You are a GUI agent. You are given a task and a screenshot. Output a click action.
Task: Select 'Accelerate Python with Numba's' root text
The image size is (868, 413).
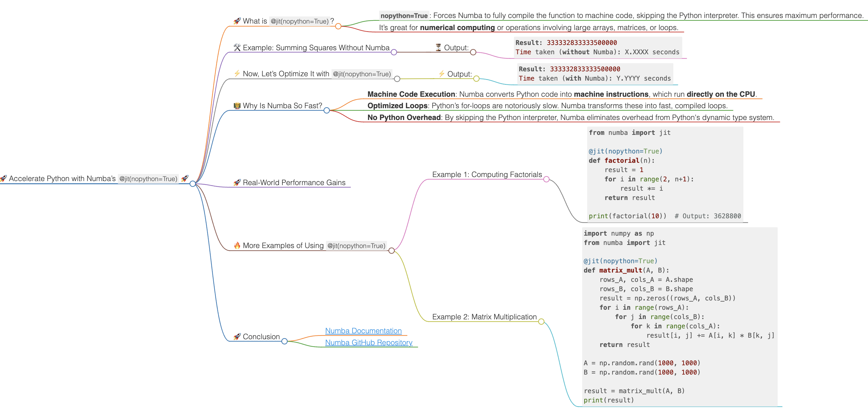[62, 179]
